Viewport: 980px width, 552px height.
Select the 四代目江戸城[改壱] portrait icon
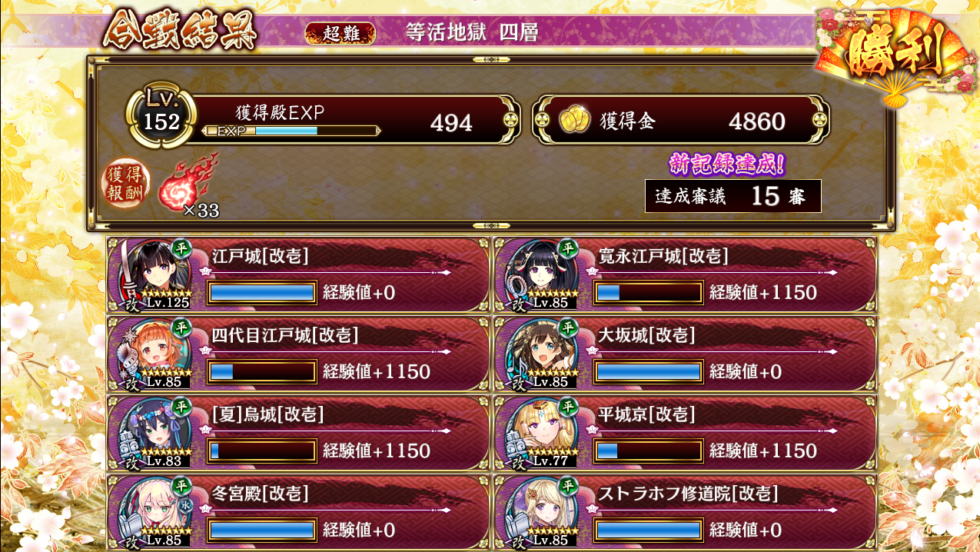click(x=157, y=354)
